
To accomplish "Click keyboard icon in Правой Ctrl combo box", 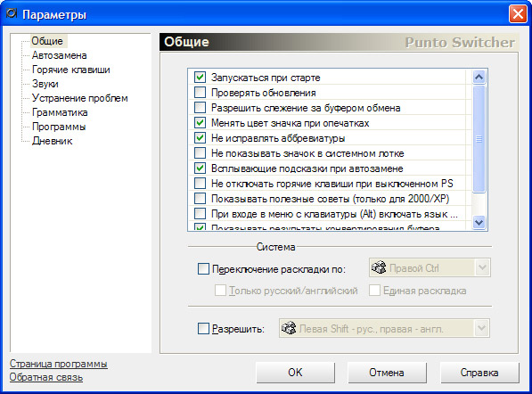I will [x=379, y=267].
